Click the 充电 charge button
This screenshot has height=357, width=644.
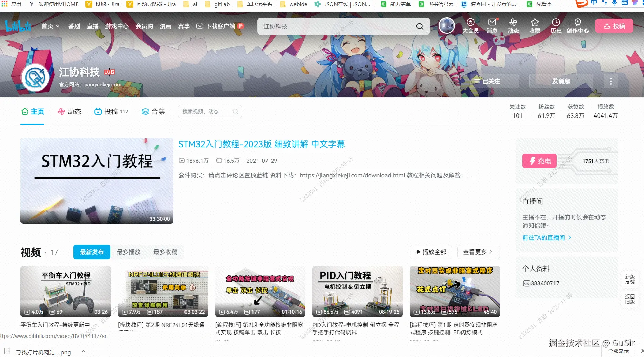pos(539,161)
